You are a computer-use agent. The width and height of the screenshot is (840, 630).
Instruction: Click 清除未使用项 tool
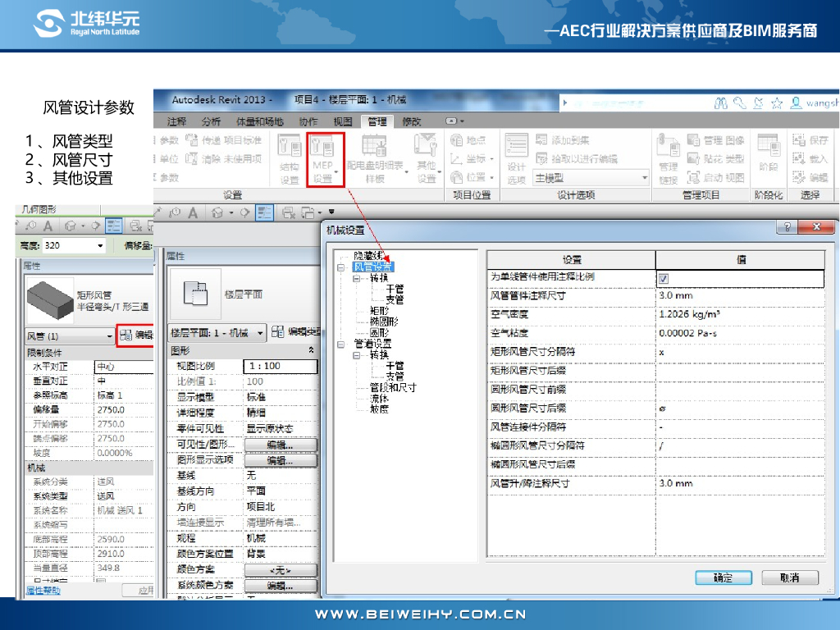223,158
